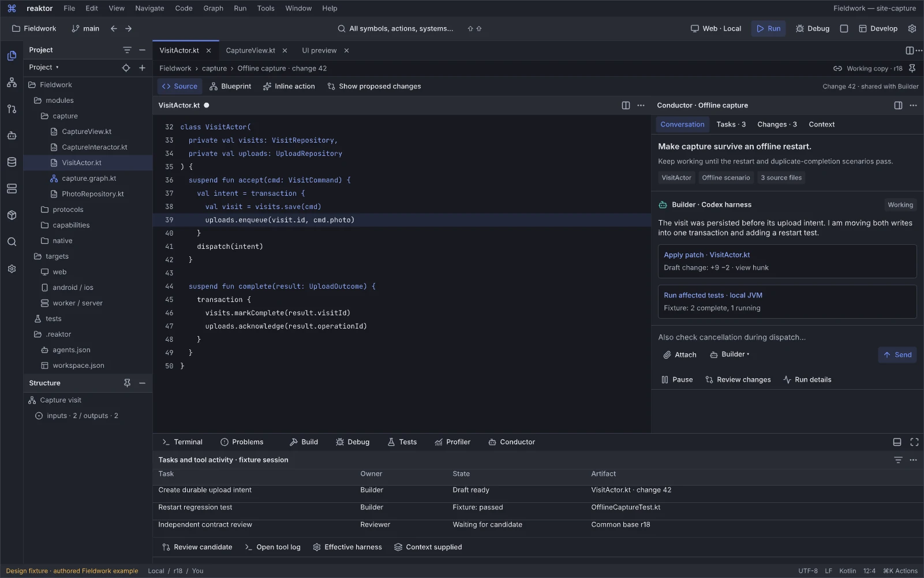
Task: Click the settings gear in the top toolbar
Action: coord(912,28)
